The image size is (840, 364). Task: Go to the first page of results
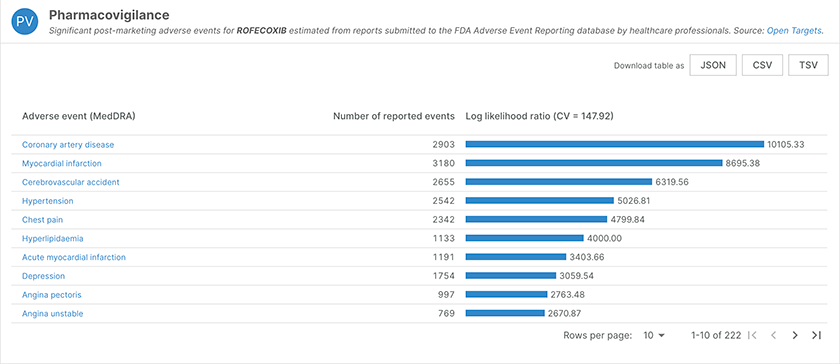click(x=753, y=336)
